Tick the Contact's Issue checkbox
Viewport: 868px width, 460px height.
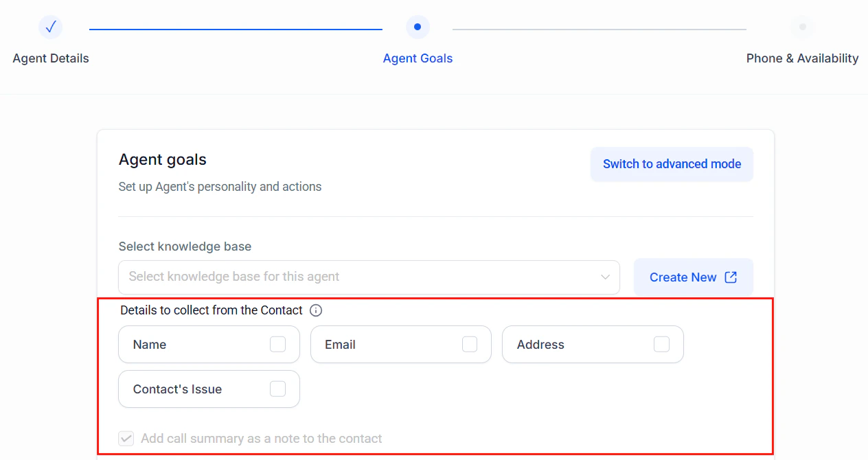[x=277, y=389]
